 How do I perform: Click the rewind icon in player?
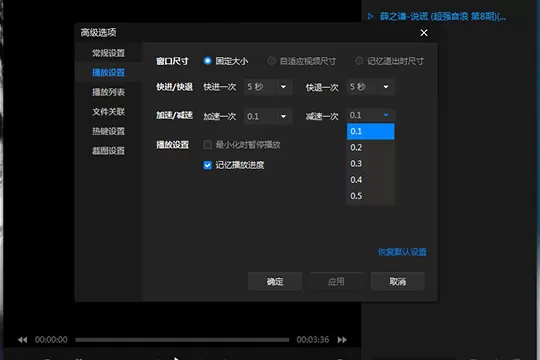coord(22,340)
